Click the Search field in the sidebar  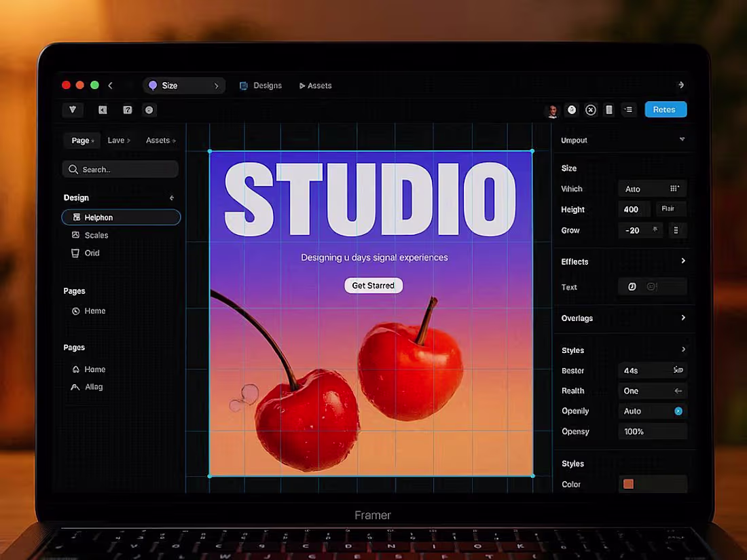(x=120, y=169)
